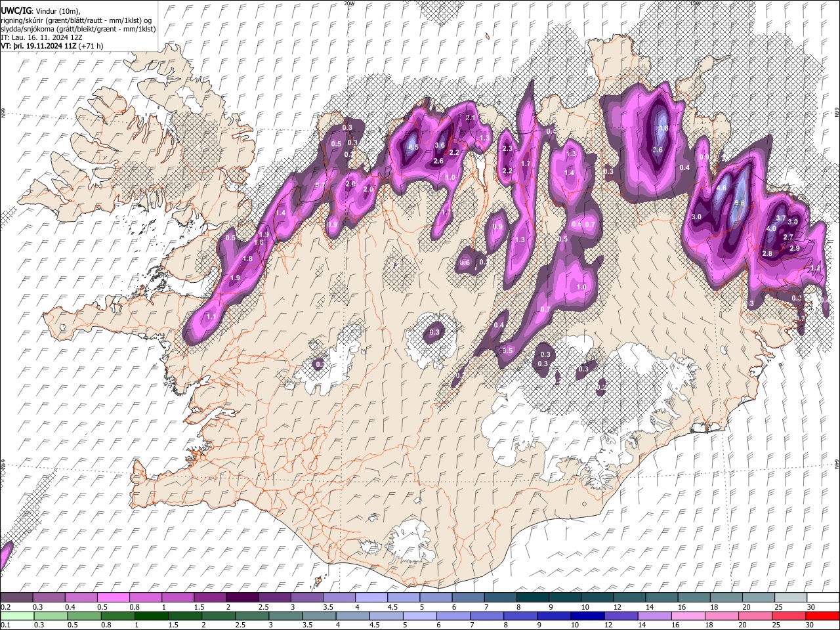Pick the medium green 0.8 swatch in lower legend bar
Viewport: 840px width, 630px height.
[x=117, y=616]
